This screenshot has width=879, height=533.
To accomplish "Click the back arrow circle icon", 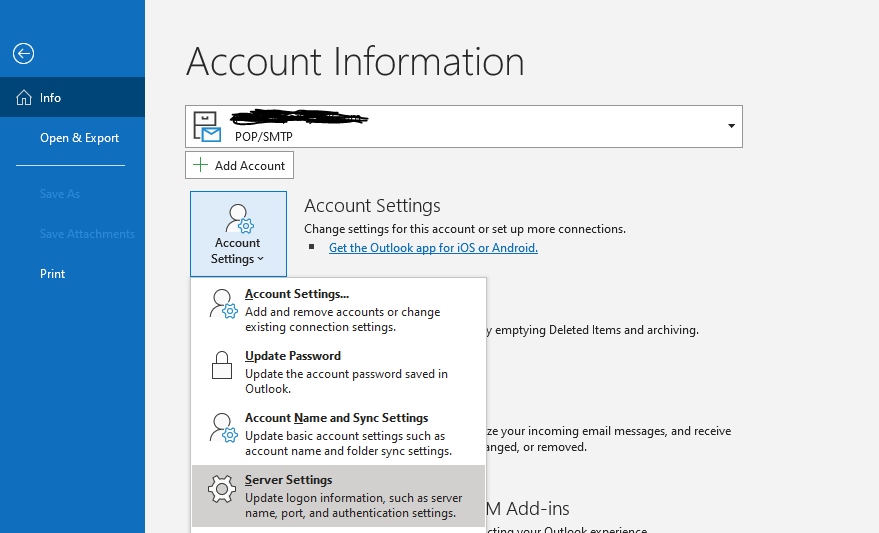I will click(x=24, y=54).
